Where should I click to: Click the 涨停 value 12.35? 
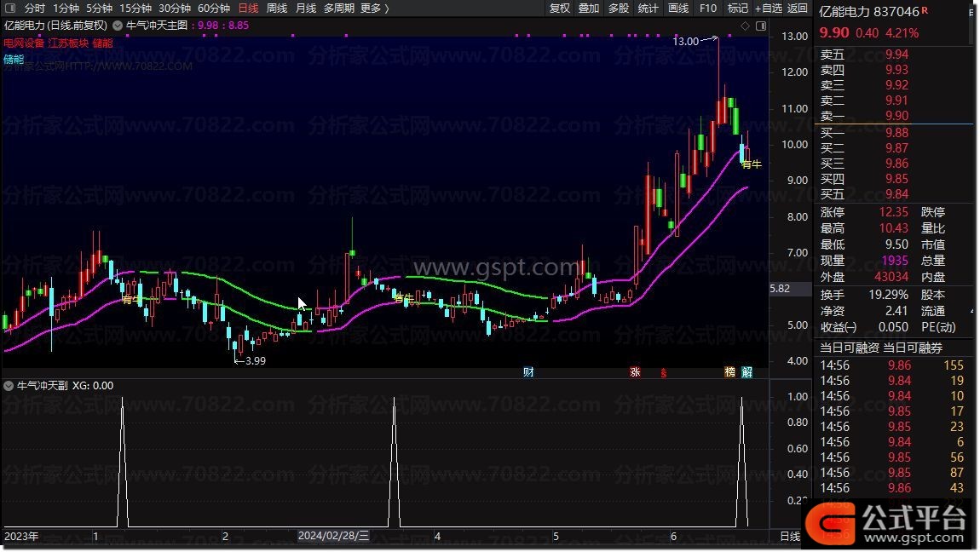click(x=894, y=212)
